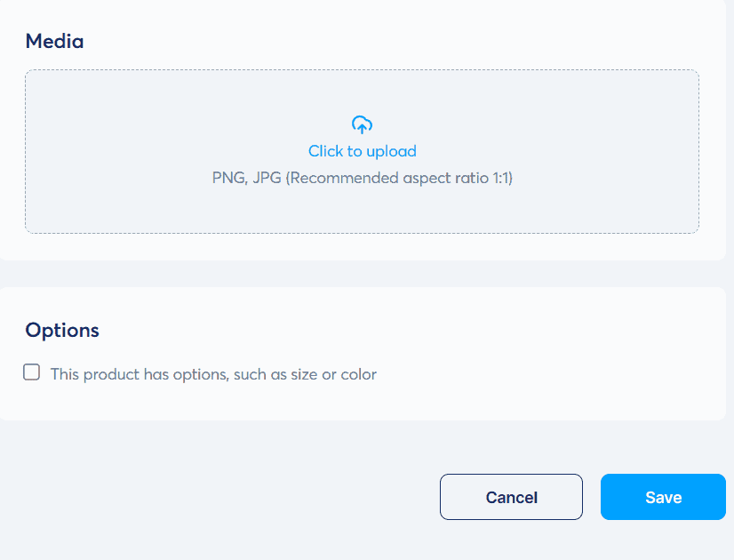This screenshot has height=560, width=734.
Task: Discard changes by clicking Cancel
Action: point(511,497)
